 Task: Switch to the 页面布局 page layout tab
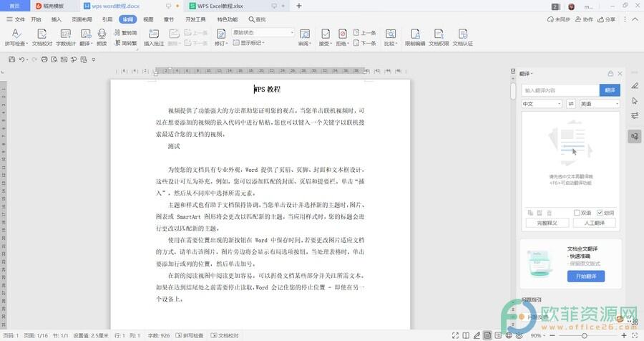82,19
